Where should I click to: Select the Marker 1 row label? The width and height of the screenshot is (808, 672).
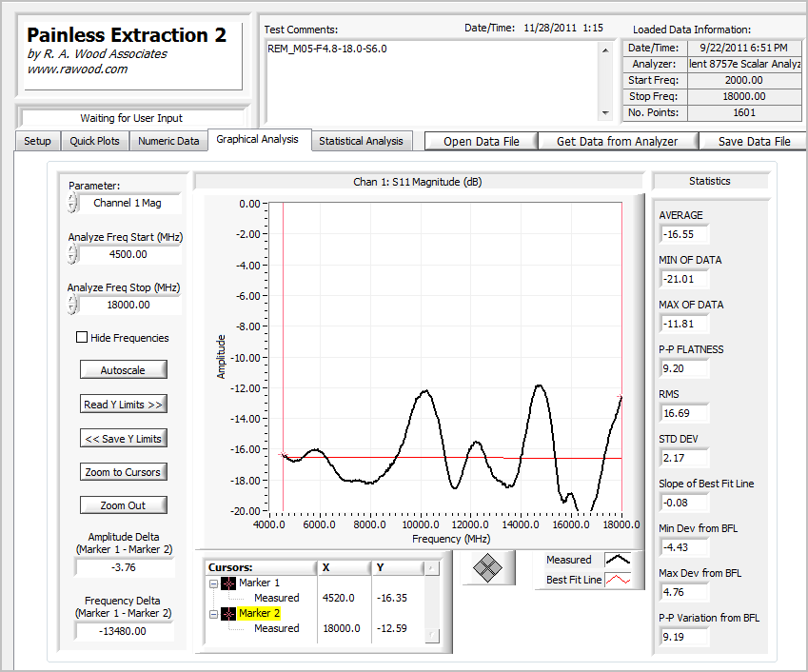pos(259,583)
